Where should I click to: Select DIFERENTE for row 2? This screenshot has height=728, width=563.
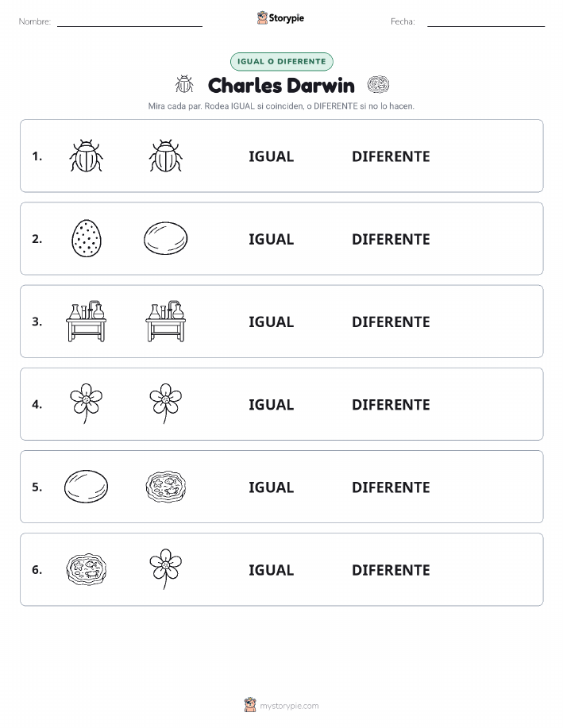(x=391, y=239)
